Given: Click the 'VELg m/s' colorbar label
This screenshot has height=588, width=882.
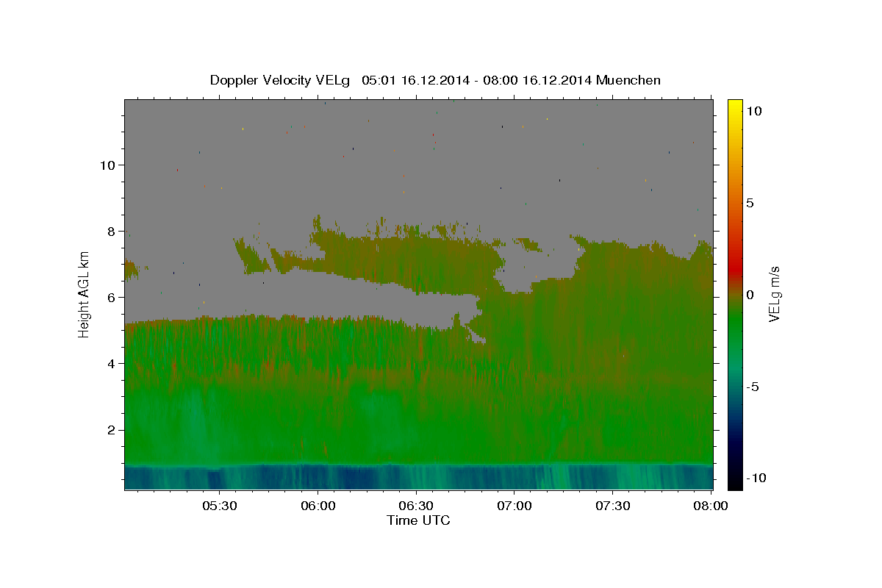Looking at the screenshot, I should click(x=774, y=294).
